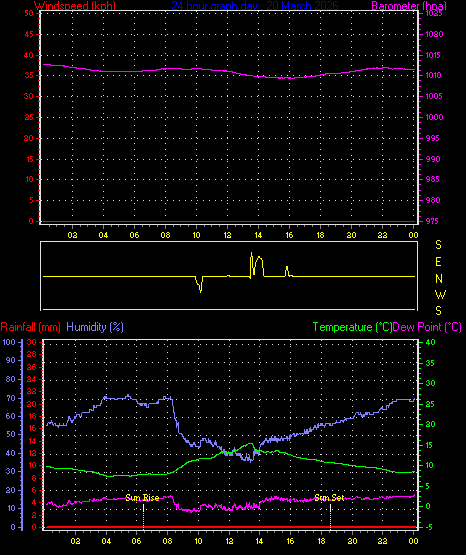The height and width of the screenshot is (555, 466).
Task: Click hour 12 under the humidity graph
Action: coord(229,541)
